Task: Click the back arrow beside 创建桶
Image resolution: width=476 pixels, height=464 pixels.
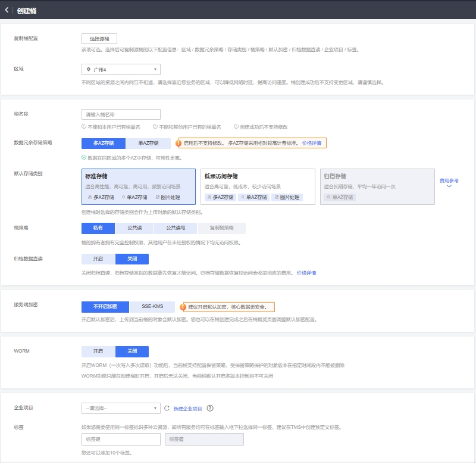Action: pyautogui.click(x=7, y=10)
